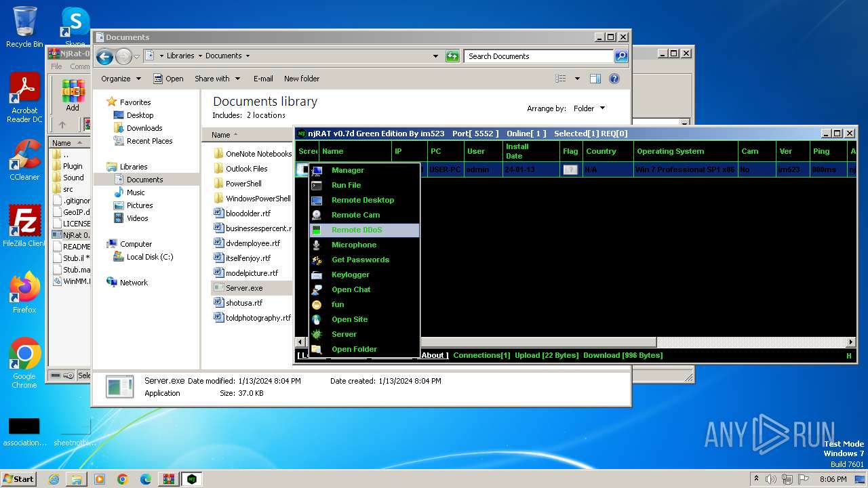Open File menu in WinRAR window
Screen dimensions: 868x488
[57, 66]
